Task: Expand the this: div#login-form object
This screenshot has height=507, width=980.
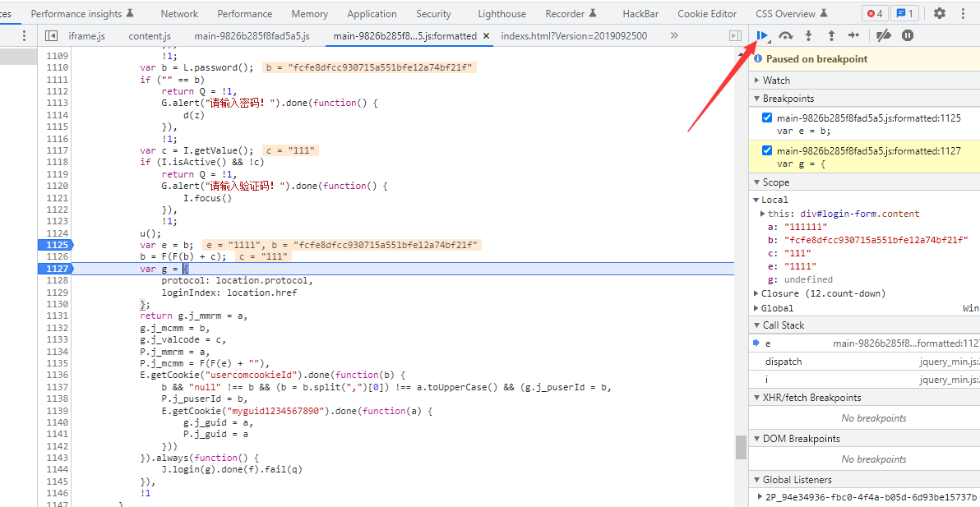Action: click(x=762, y=214)
